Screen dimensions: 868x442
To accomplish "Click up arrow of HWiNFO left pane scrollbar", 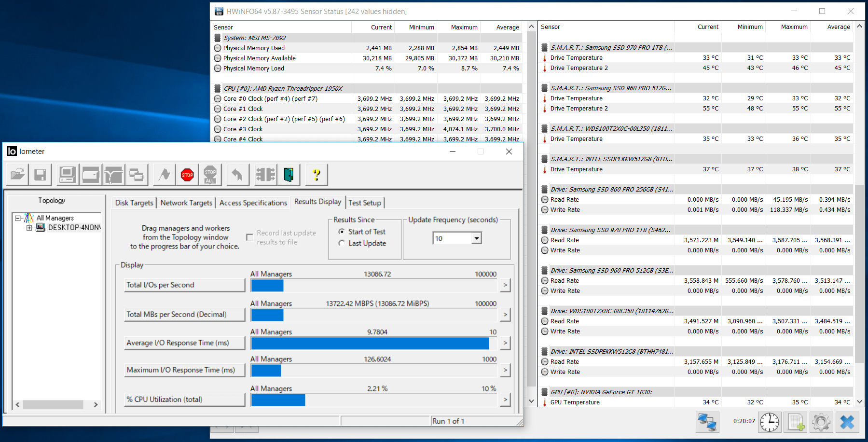I will coord(531,27).
